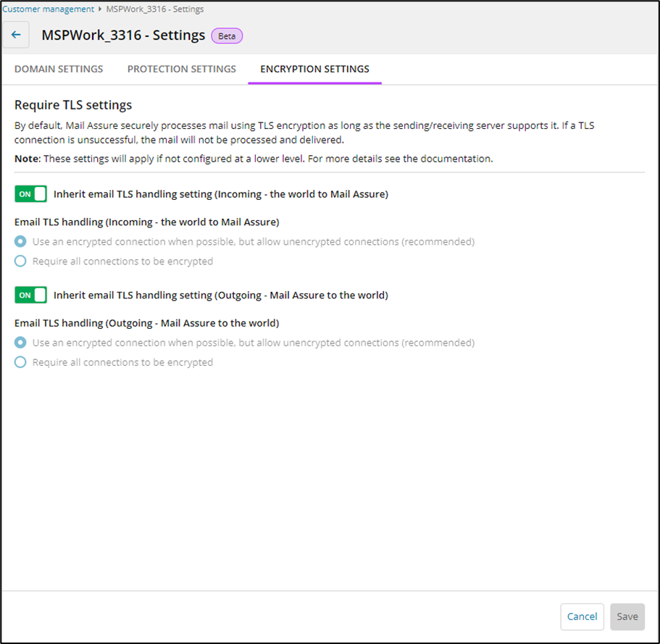Open the Customer management breadcrumb link
The height and width of the screenshot is (644, 660).
click(x=47, y=9)
